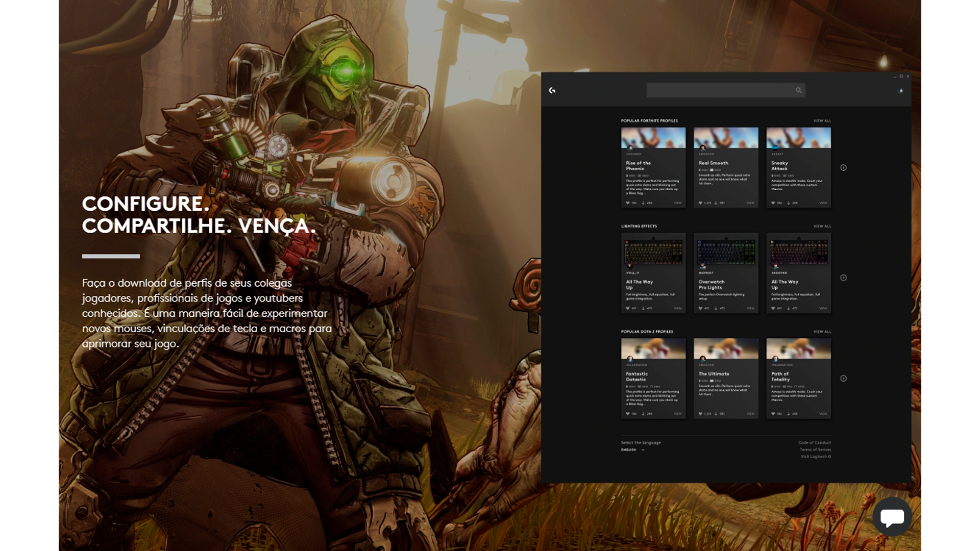This screenshot has height=551, width=980.
Task: Open the live chat bubble icon
Action: click(892, 517)
